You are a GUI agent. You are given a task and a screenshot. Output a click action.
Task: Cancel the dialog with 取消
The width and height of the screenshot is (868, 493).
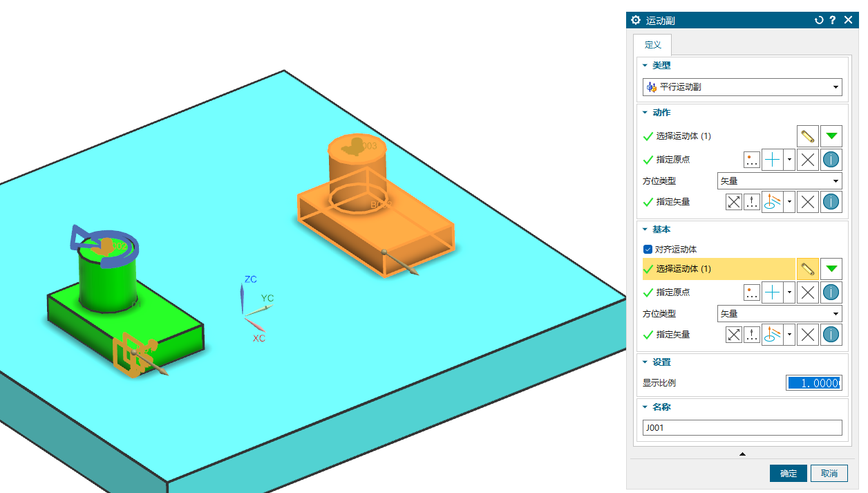[829, 474]
